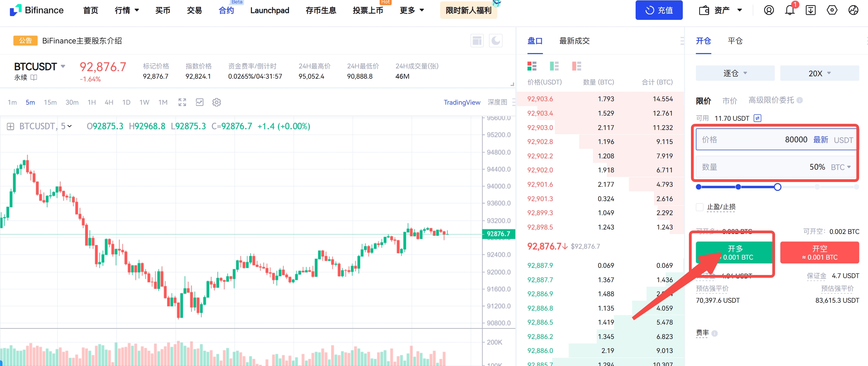Show only buy orders in order book
The width and height of the screenshot is (868, 366).
click(554, 66)
